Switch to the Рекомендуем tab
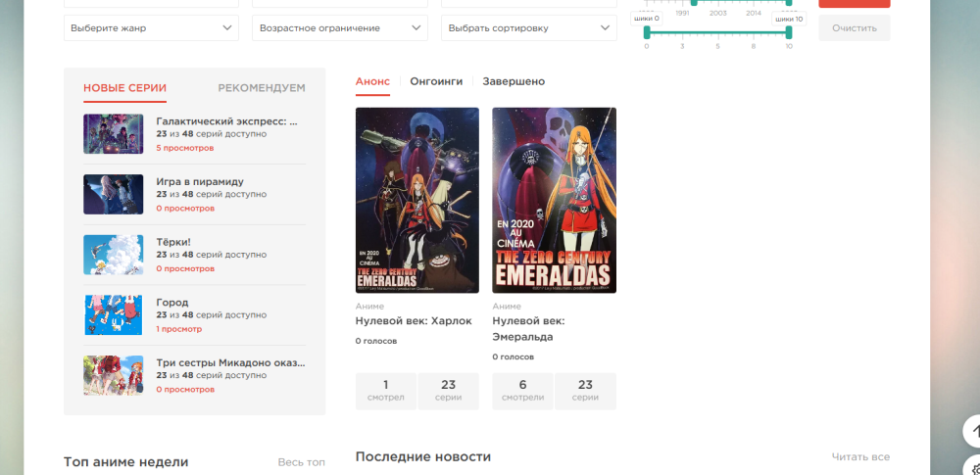 (261, 88)
